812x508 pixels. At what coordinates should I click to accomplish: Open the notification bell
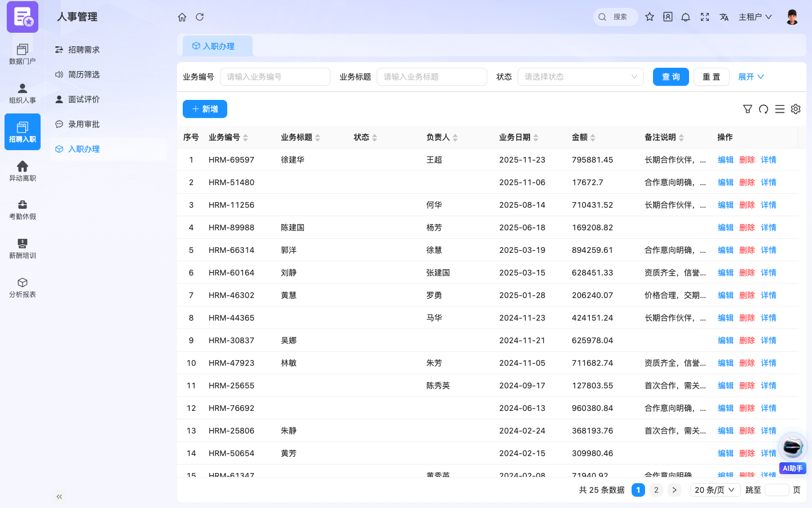[686, 17]
